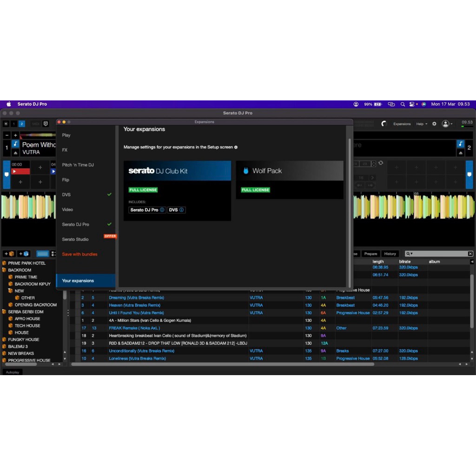Image resolution: width=476 pixels, height=476 pixels.
Task: Click the Save with bundles link
Action: click(x=79, y=254)
